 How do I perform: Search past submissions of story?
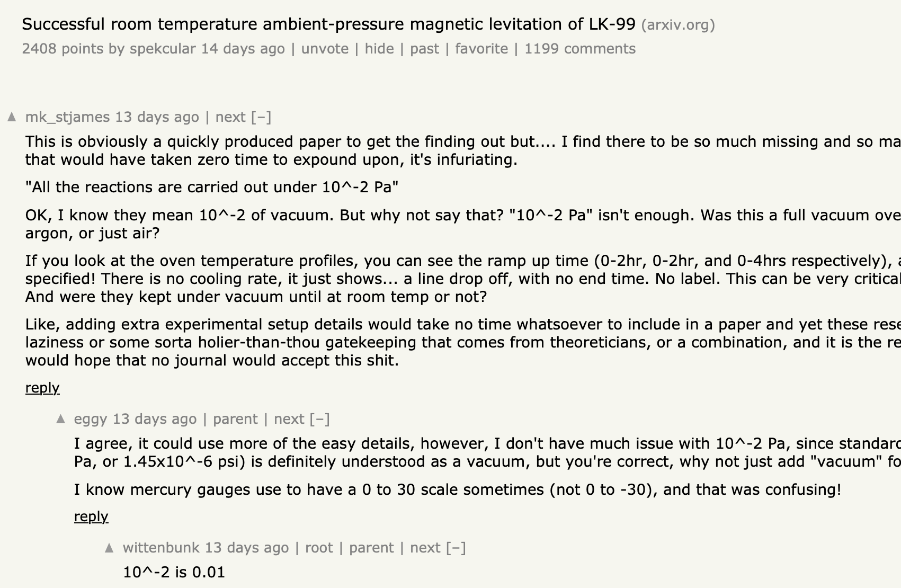424,49
